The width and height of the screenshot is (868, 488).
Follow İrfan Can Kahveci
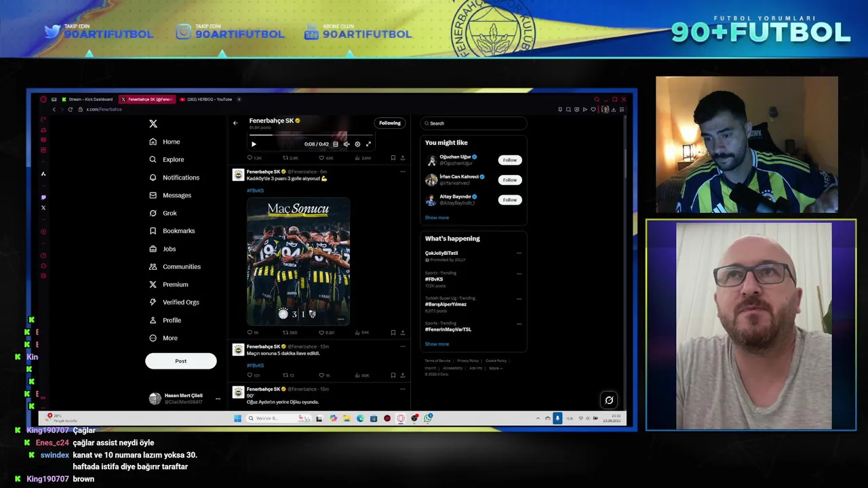pyautogui.click(x=510, y=180)
